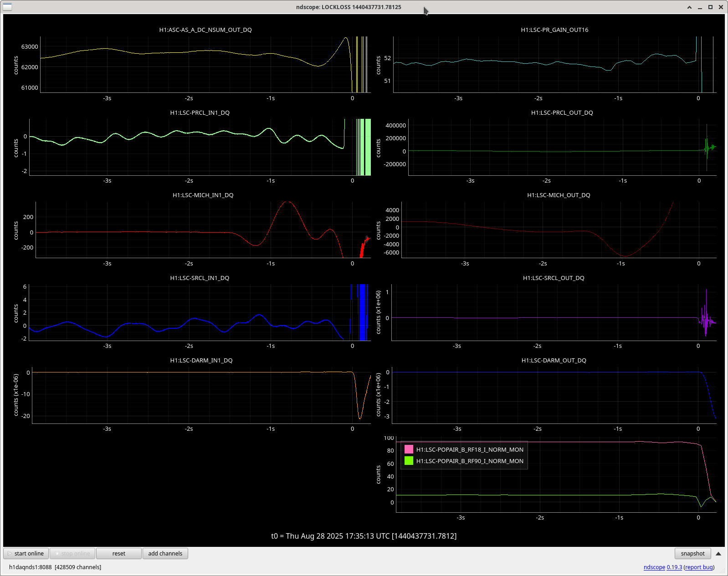The width and height of the screenshot is (728, 576).
Task: Click the orange DARM_IN1 trace plot area
Action: [201, 395]
